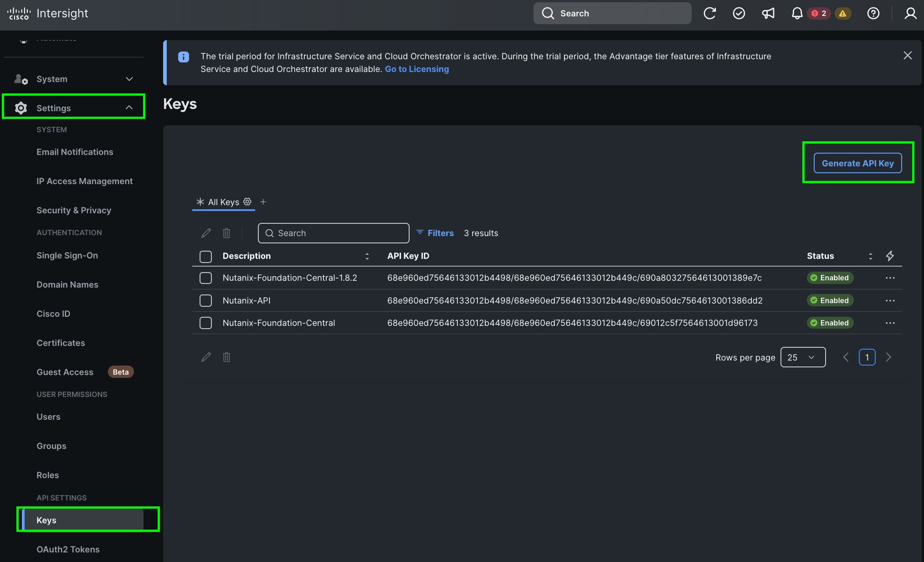Open the notifications bell
The height and width of the screenshot is (562, 924).
click(796, 13)
